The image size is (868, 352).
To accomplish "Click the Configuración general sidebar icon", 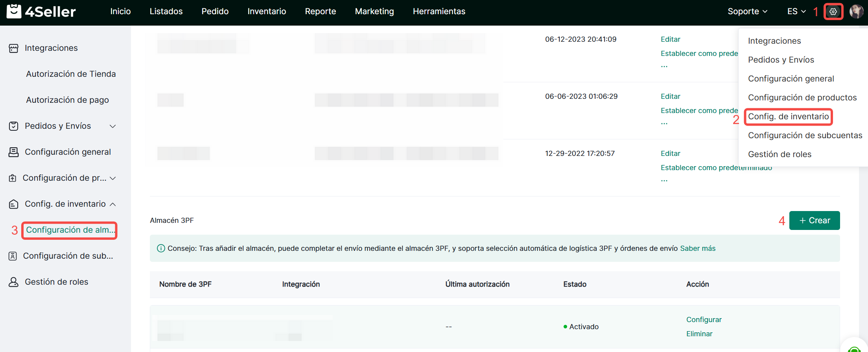I will point(14,152).
